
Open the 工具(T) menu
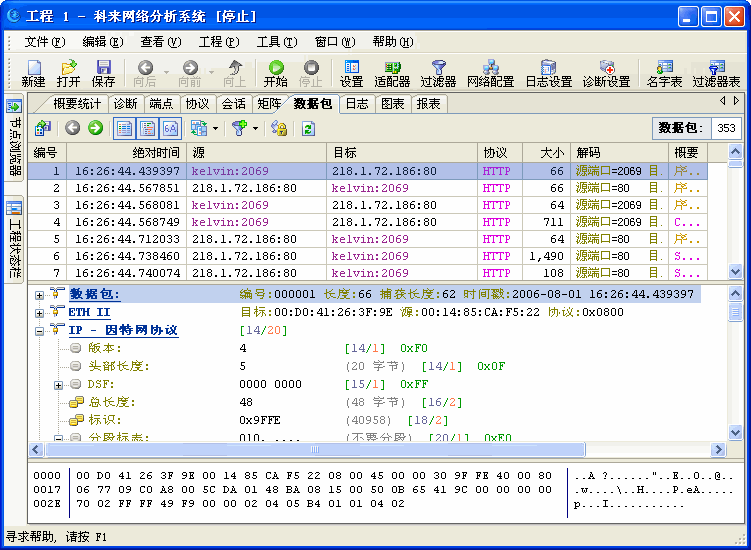pyautogui.click(x=277, y=42)
